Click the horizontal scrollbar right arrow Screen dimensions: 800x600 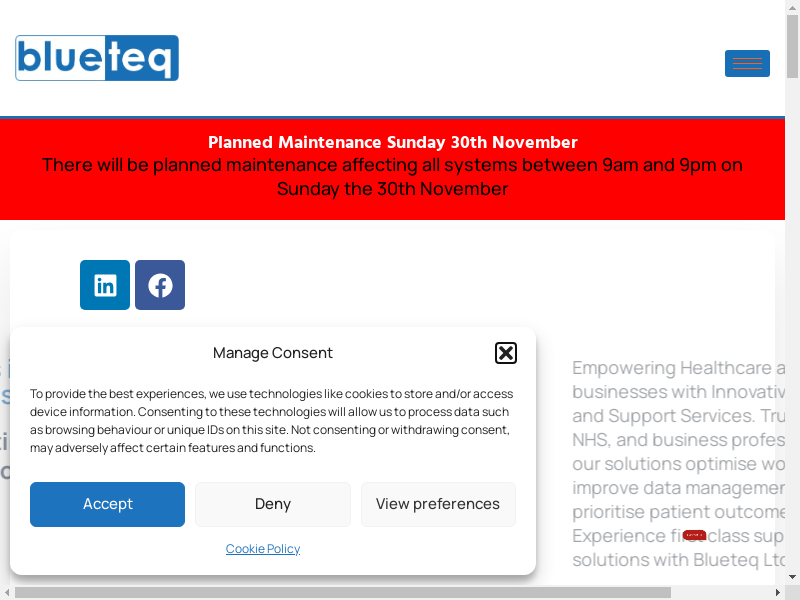(779, 593)
